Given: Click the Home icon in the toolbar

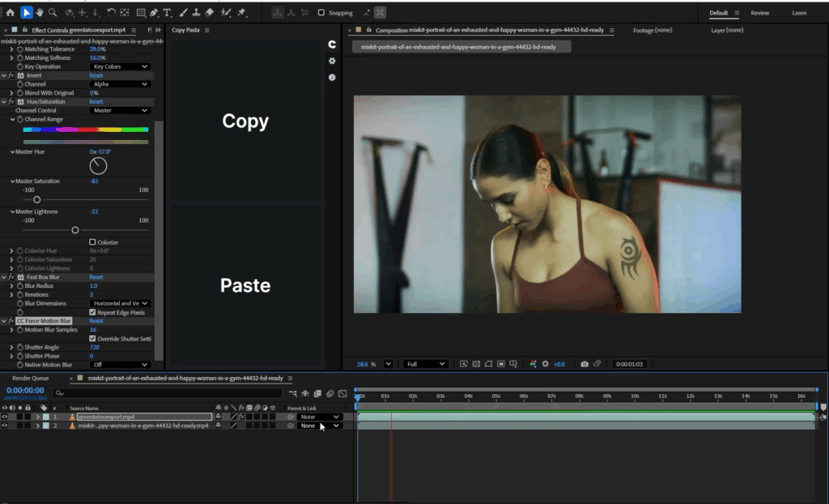Looking at the screenshot, I should (11, 12).
